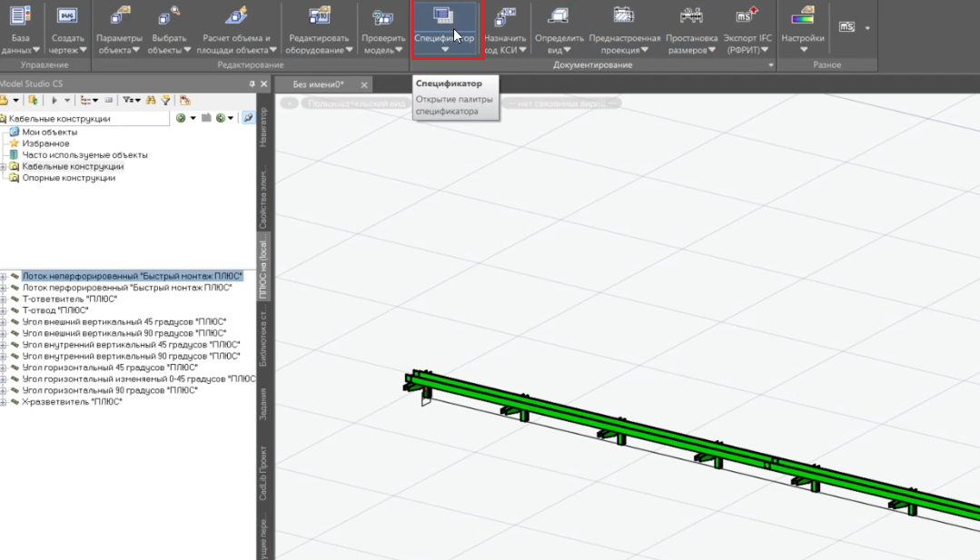Select Угол внешний вертикальный 90 градусов

pyautogui.click(x=124, y=333)
